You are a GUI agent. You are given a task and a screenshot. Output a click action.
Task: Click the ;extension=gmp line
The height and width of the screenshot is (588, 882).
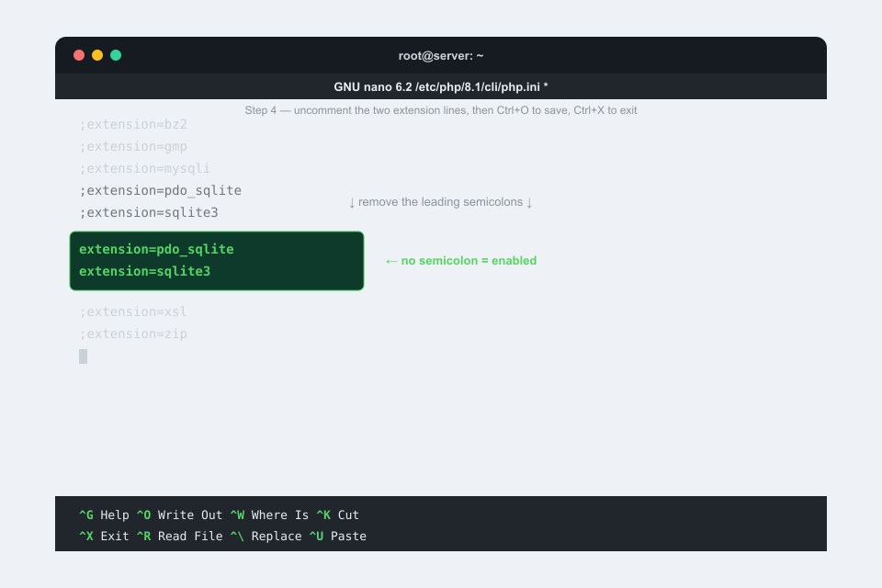pos(132,146)
